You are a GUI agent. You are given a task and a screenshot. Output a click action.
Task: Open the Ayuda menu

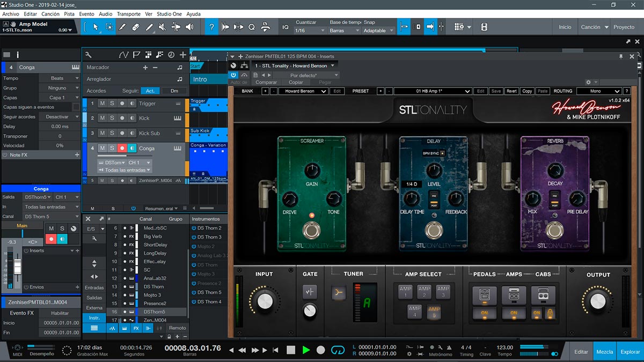pyautogui.click(x=193, y=14)
